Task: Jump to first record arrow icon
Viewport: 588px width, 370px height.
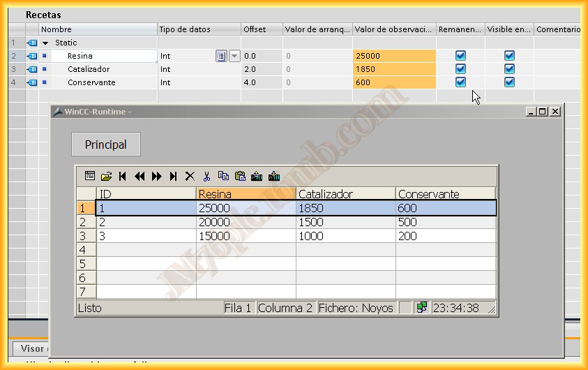Action: [123, 176]
